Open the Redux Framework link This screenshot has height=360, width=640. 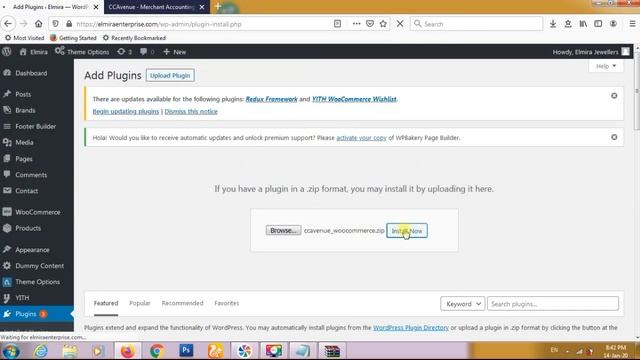(271, 99)
